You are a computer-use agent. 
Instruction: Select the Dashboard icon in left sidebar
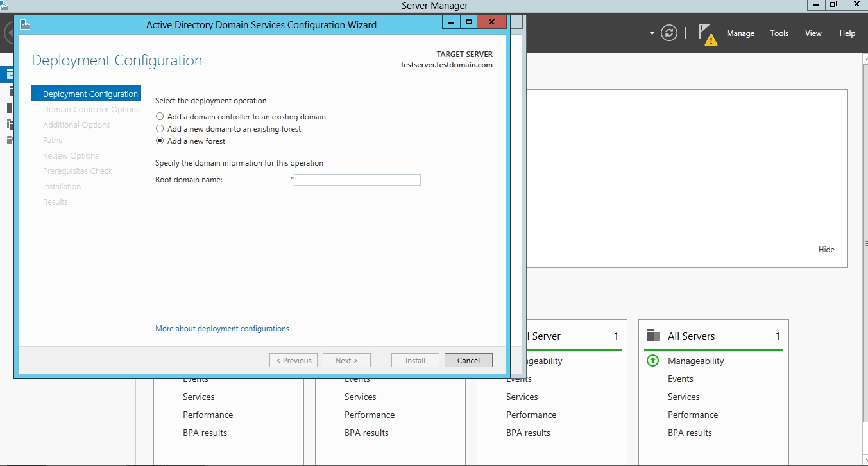[x=10, y=74]
